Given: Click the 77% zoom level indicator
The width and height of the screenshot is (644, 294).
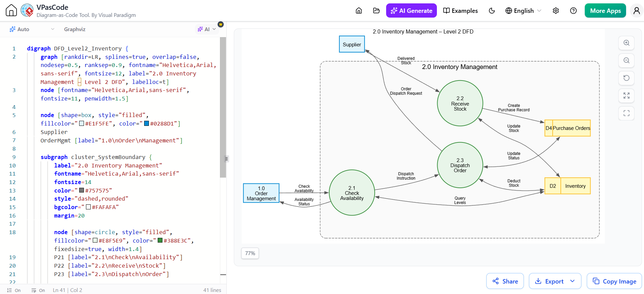Looking at the screenshot, I should point(250,253).
